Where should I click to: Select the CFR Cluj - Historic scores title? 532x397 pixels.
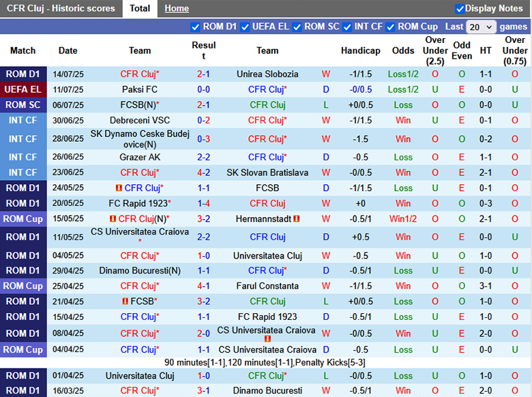pos(61,8)
